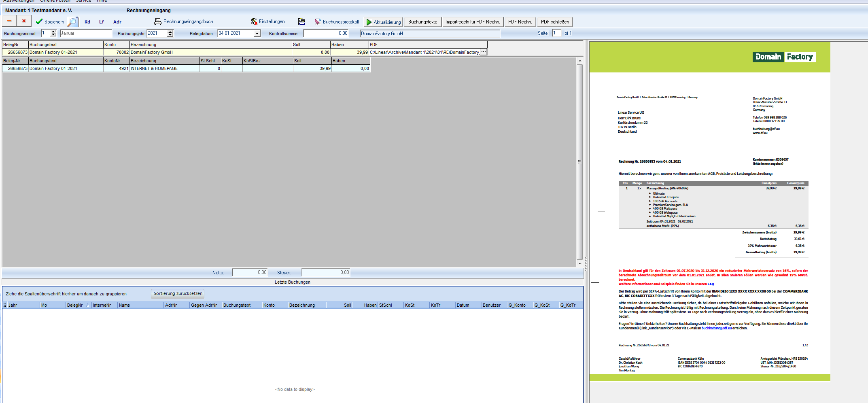The width and height of the screenshot is (868, 403).
Task: Select cell INTERNET & HOMEPAGE
Action: pos(164,68)
